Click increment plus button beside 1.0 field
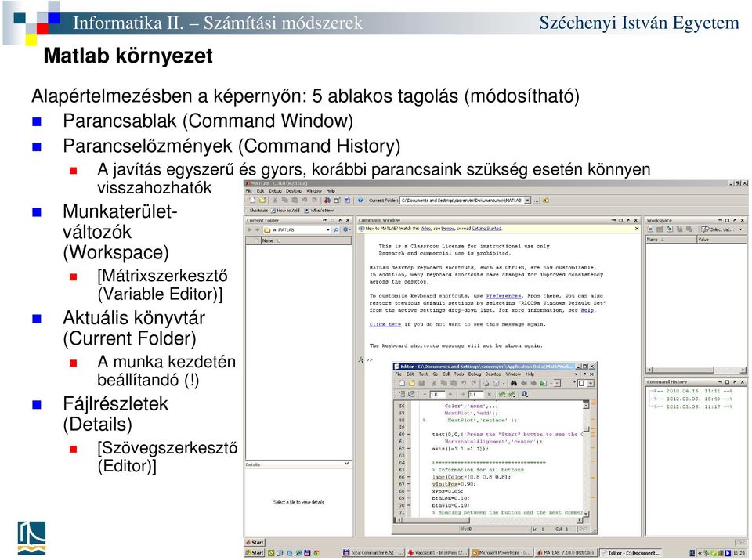This screenshot has height=560, width=752. [x=450, y=394]
